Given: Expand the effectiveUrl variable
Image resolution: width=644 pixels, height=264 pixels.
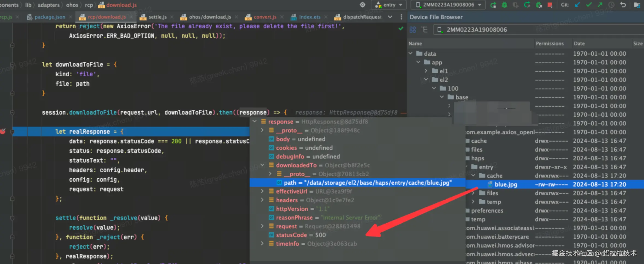Looking at the screenshot, I should [x=262, y=191].
